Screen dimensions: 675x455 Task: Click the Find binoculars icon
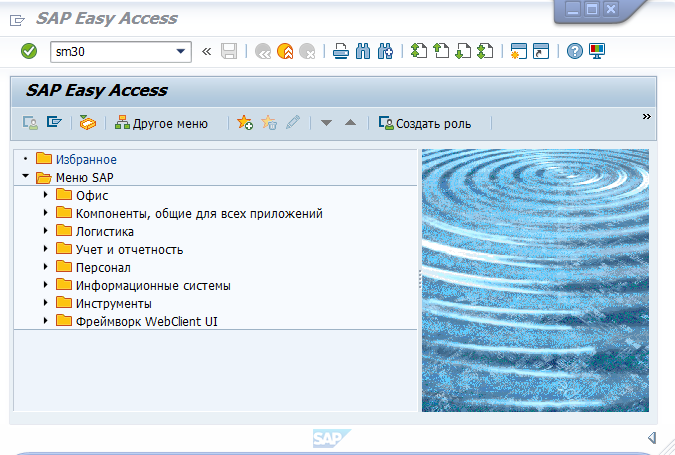pos(362,51)
